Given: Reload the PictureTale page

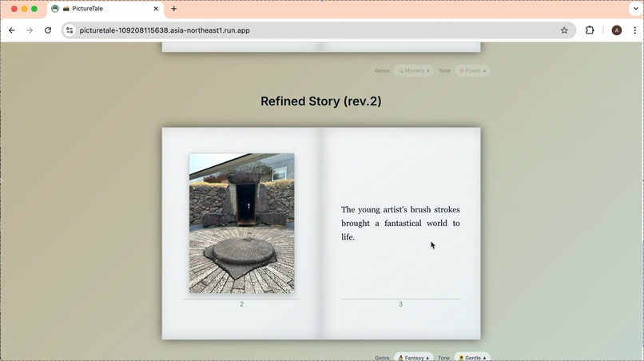Looking at the screenshot, I should (48, 30).
